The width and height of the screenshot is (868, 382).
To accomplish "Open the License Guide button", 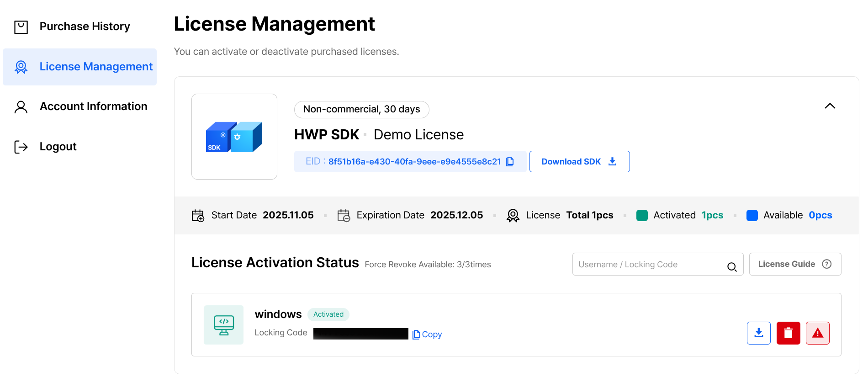I will click(x=794, y=264).
